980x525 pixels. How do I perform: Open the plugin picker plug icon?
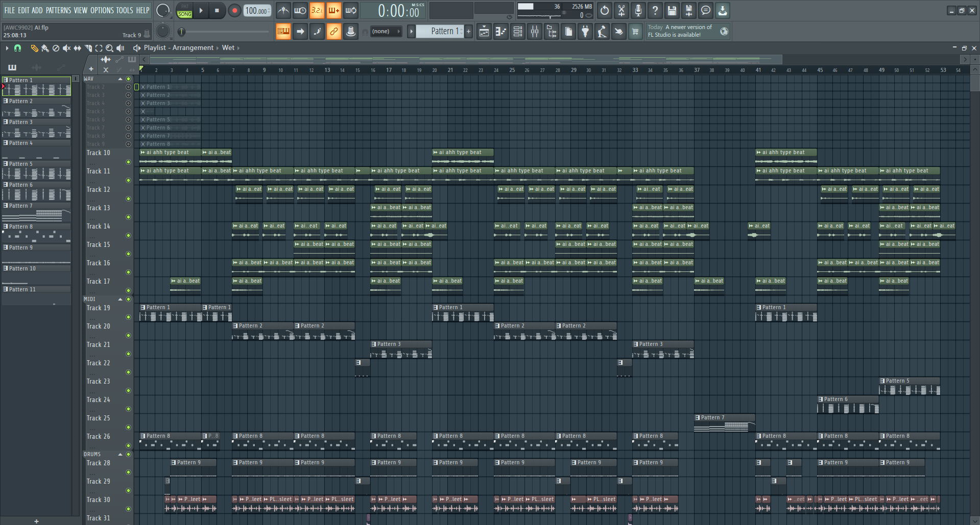click(x=585, y=32)
